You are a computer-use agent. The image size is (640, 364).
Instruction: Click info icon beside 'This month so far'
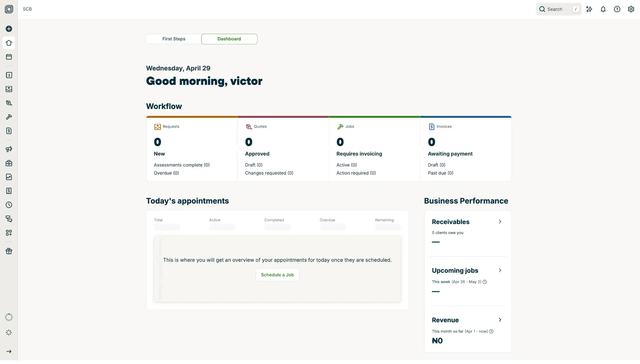coord(491,332)
